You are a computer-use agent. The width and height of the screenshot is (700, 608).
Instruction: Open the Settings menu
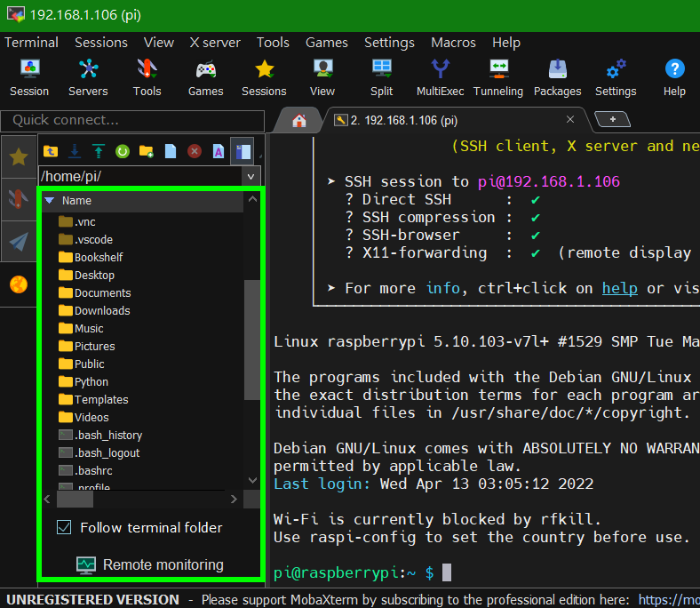point(389,43)
